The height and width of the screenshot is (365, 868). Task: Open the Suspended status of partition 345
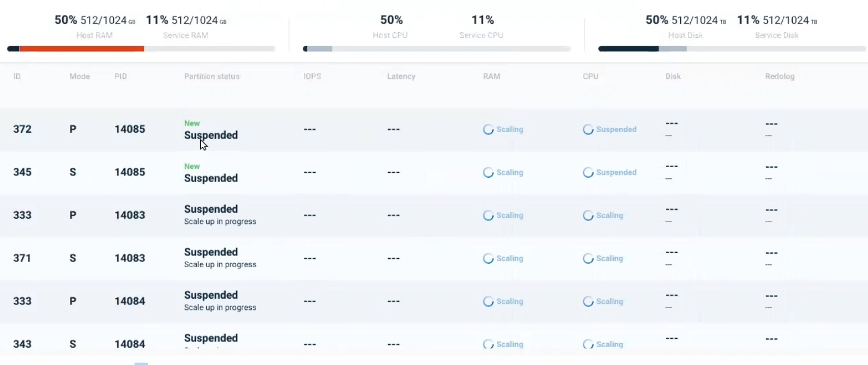tap(211, 178)
